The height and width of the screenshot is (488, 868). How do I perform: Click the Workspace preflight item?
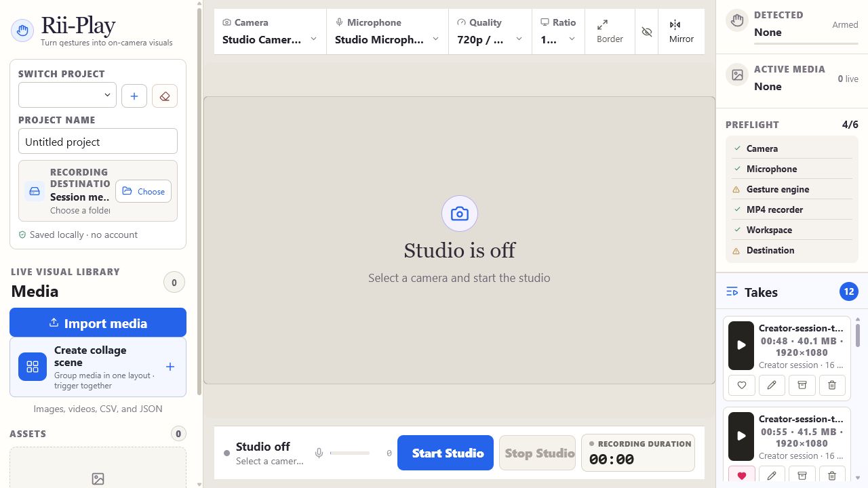pyautogui.click(x=792, y=230)
